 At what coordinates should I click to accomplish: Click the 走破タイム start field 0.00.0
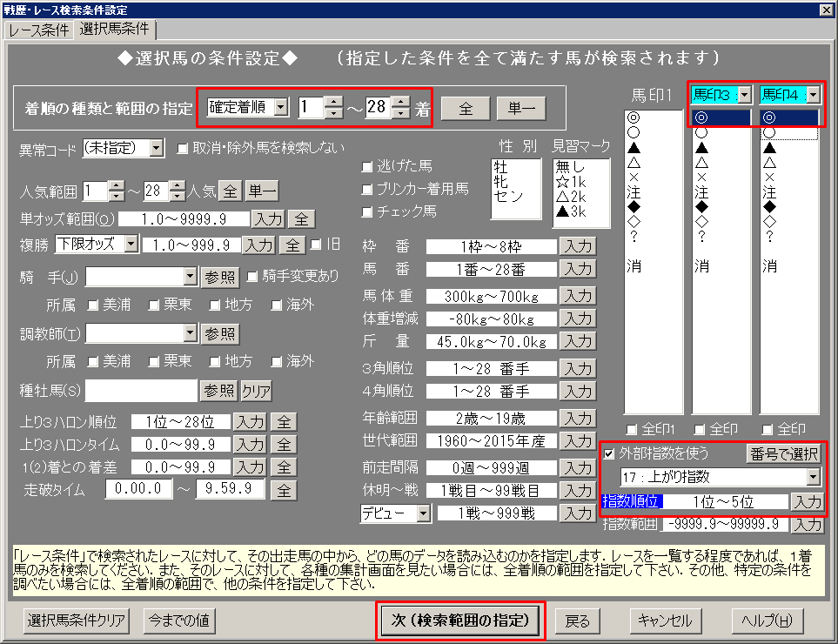pos(138,488)
